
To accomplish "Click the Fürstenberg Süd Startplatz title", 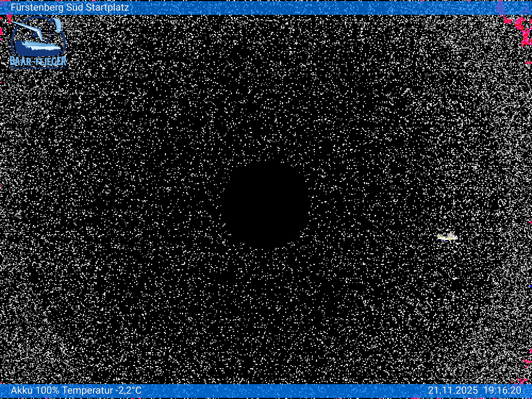I will (x=70, y=7).
